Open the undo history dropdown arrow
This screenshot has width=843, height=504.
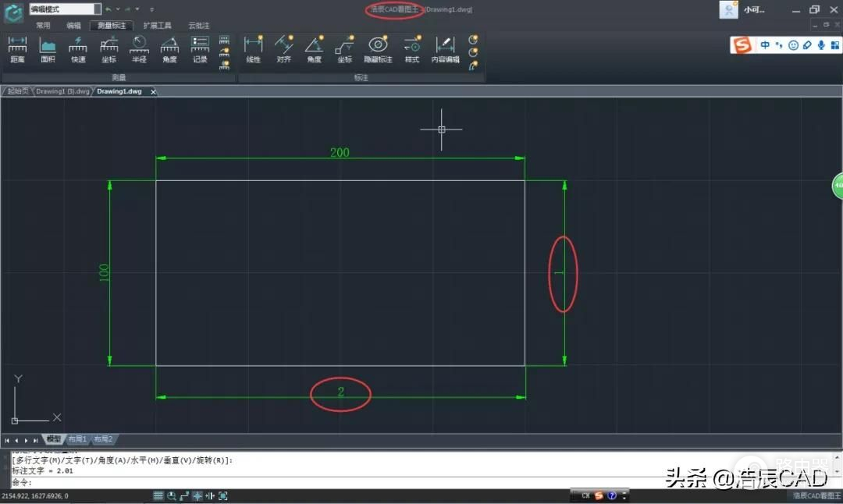tap(118, 9)
